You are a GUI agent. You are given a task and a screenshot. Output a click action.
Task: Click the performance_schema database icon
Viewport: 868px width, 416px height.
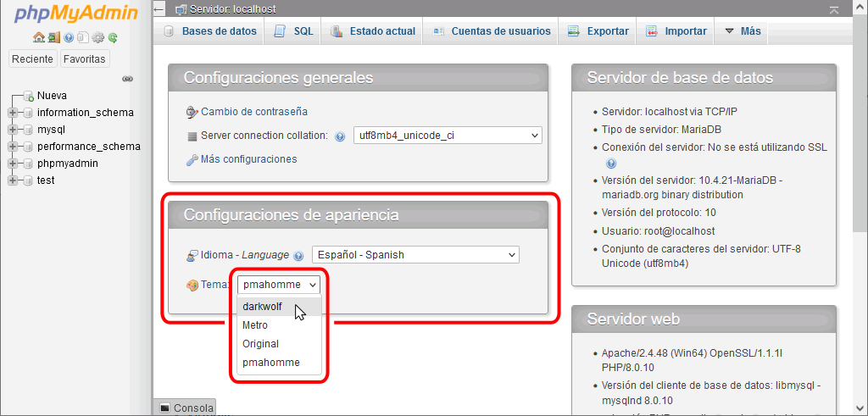click(29, 147)
